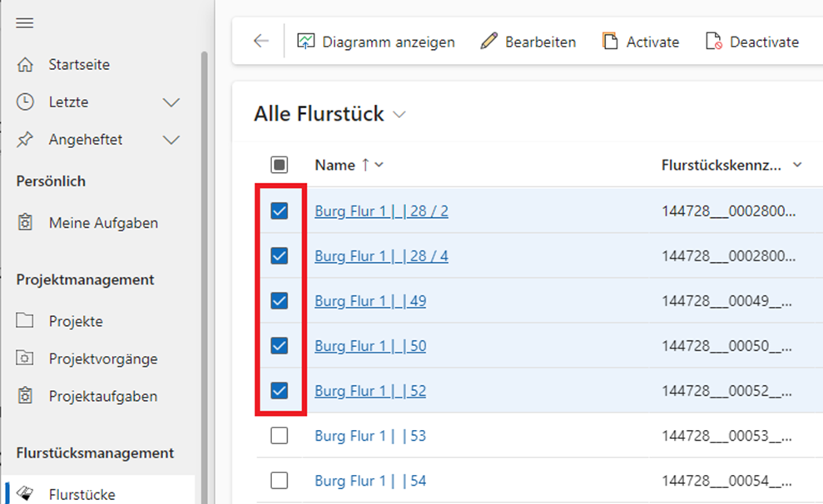Image resolution: width=823 pixels, height=504 pixels.
Task: Open the Burg Flur 1 49 record link
Action: pos(370,301)
